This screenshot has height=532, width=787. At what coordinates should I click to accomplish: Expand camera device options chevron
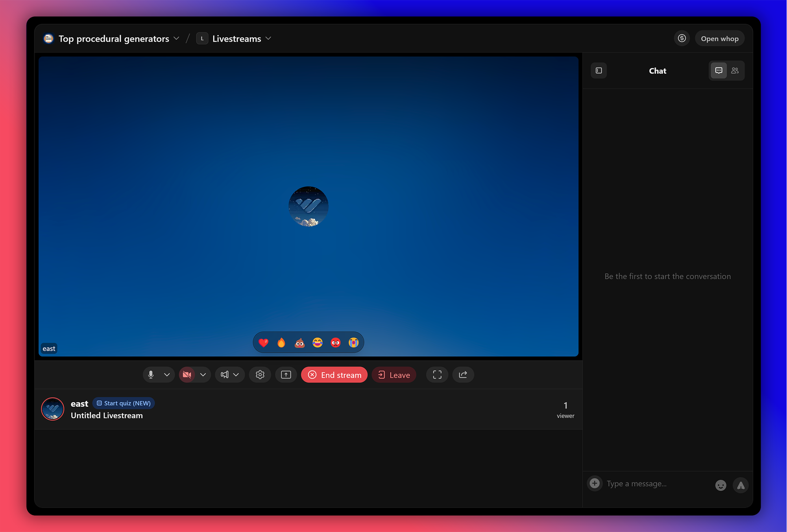click(x=203, y=375)
